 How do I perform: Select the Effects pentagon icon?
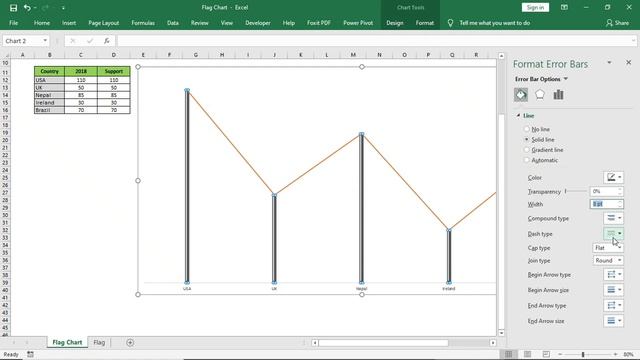click(x=540, y=95)
